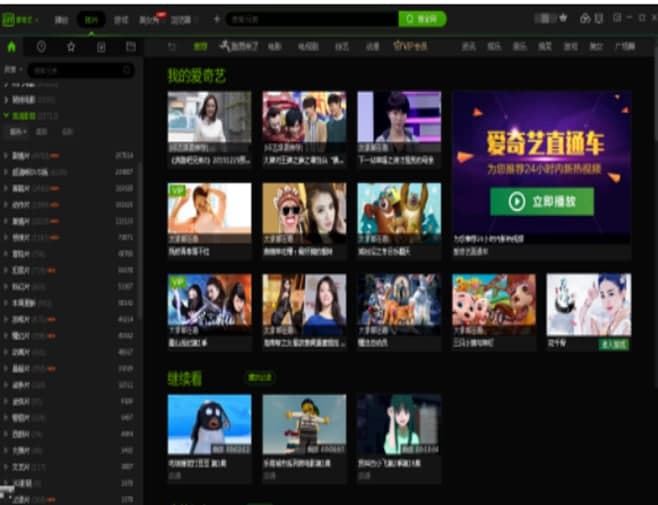The height and width of the screenshot is (505, 658).
Task: Open the VIP会员 tab with the crown icon
Action: [x=410, y=47]
